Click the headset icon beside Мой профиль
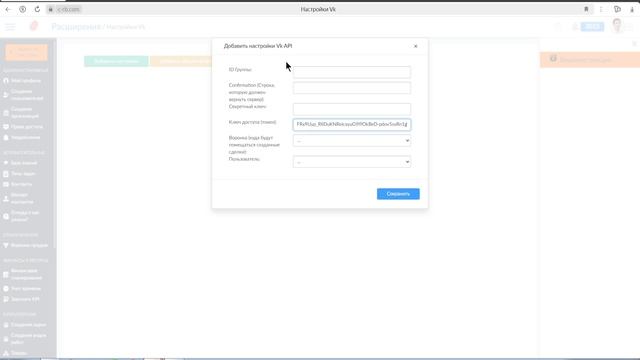Viewport: 640px width, 360px height. point(6,81)
